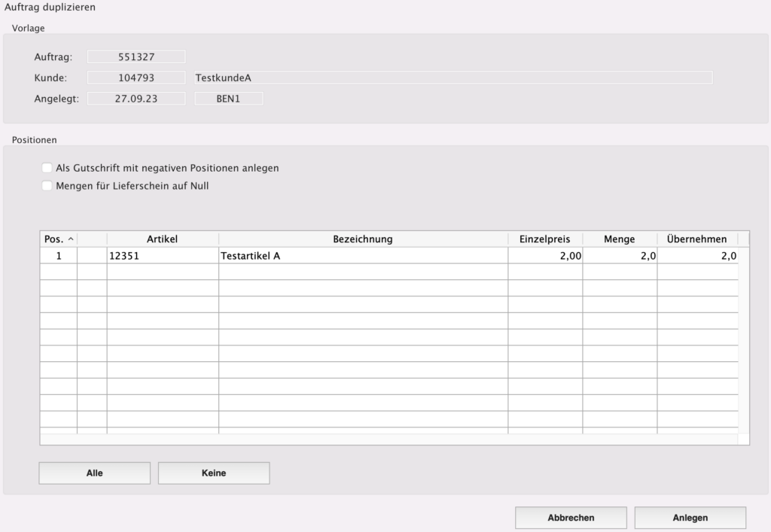Click the Alle button

click(x=94, y=473)
